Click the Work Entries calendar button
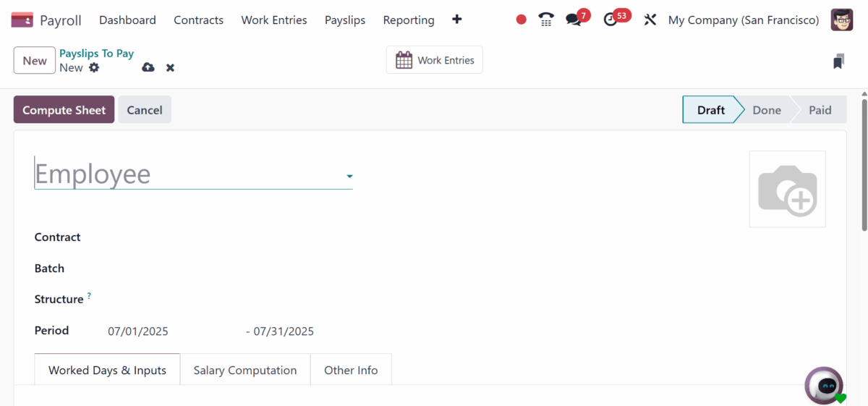The image size is (868, 406). tap(434, 60)
